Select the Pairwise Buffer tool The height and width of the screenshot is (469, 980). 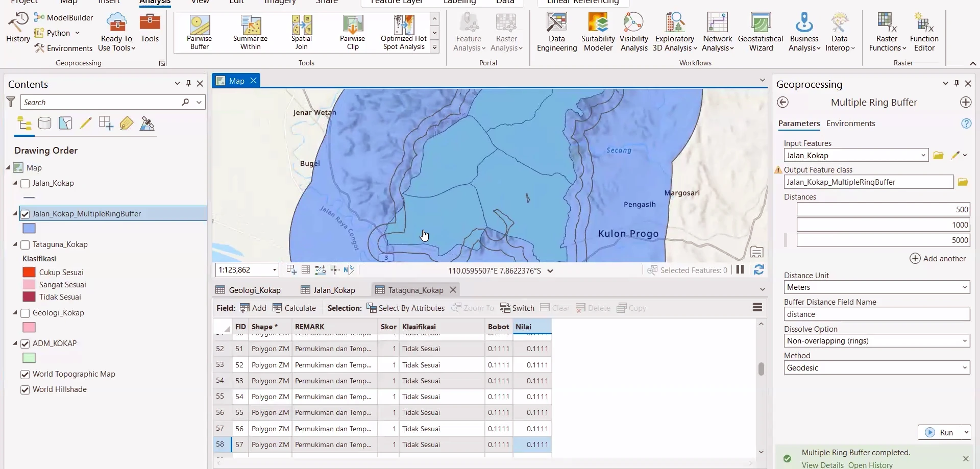click(200, 32)
